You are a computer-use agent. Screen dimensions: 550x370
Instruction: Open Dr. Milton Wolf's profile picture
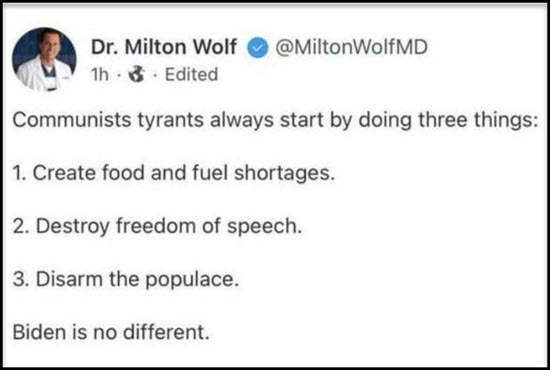pos(44,59)
